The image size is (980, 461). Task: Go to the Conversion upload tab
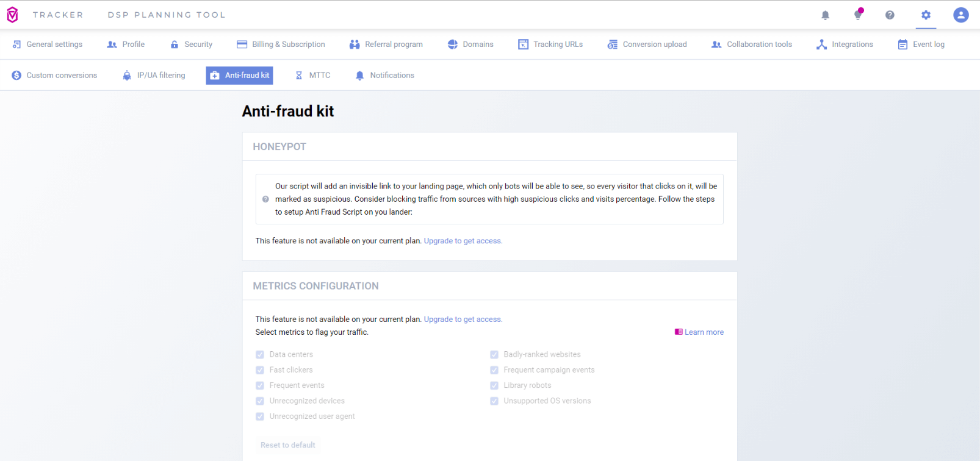[647, 45]
